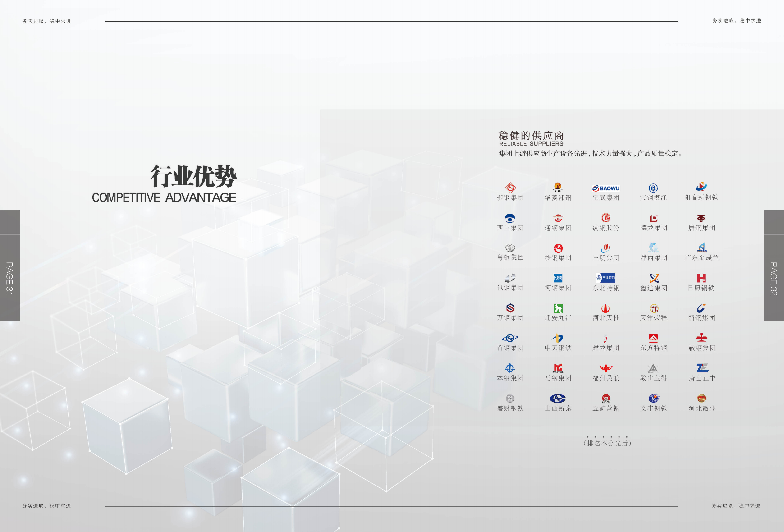This screenshot has height=532, width=784.
Task: Click the 排名不分先后 footnote text
Action: tap(607, 443)
